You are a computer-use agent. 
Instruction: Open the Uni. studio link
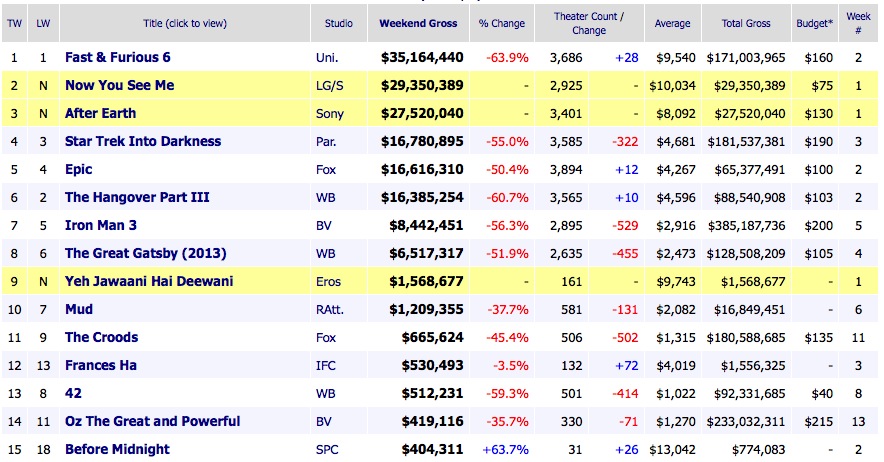(x=327, y=58)
